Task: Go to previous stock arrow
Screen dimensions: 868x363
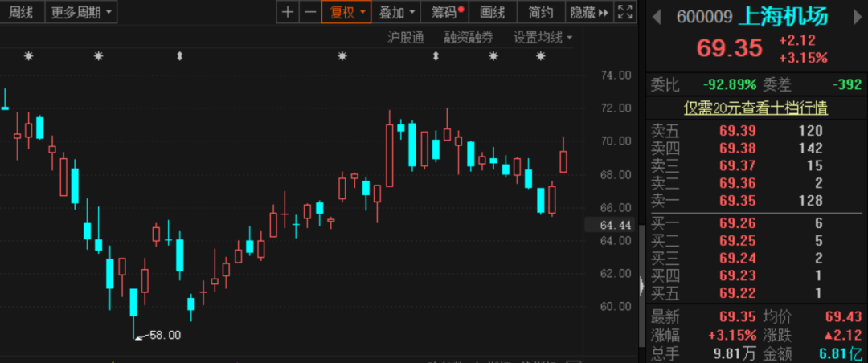Action: [x=657, y=17]
